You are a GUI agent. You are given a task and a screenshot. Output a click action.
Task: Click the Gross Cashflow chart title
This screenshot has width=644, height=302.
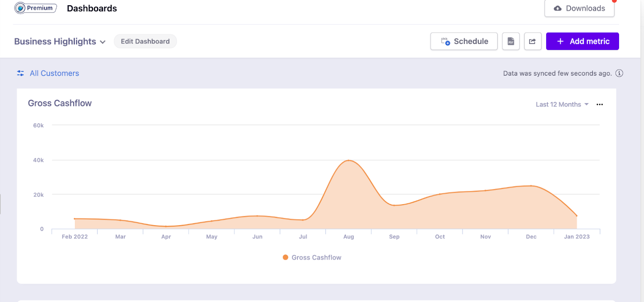pos(60,103)
